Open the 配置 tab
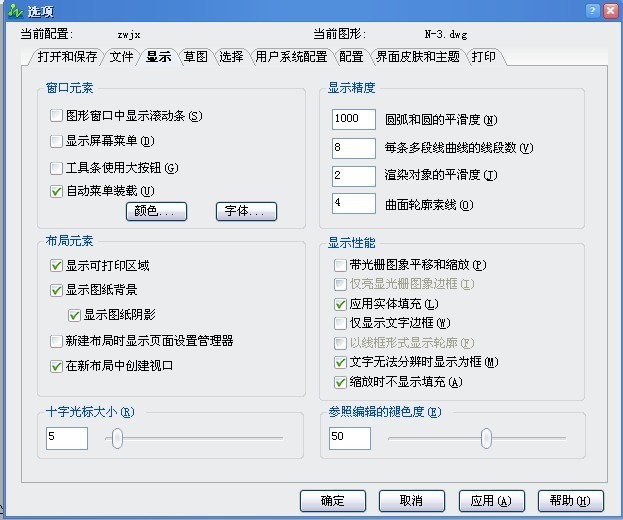Viewport: 623px width, 520px height. 351,57
